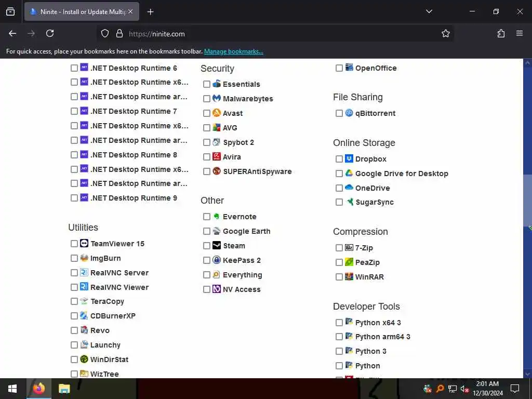This screenshot has width=532, height=399.
Task: Open Firefox View button
Action: tap(10, 11)
